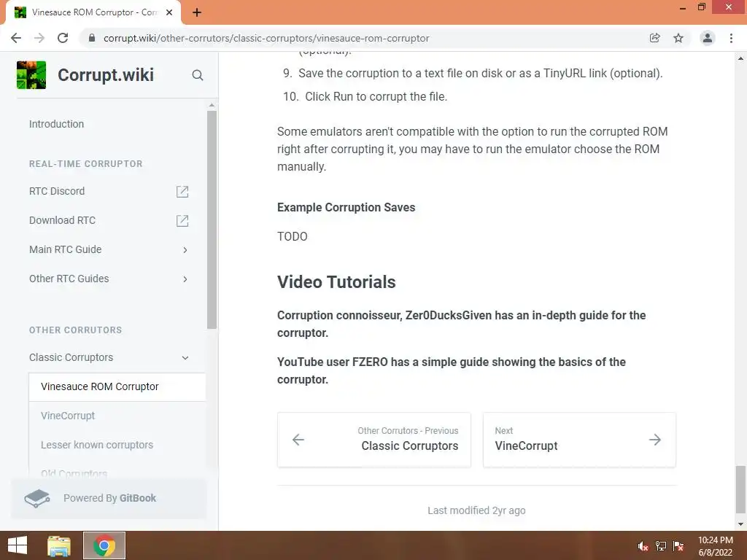Click the Powered By GitBook link
This screenshot has width=747, height=560.
109,499
